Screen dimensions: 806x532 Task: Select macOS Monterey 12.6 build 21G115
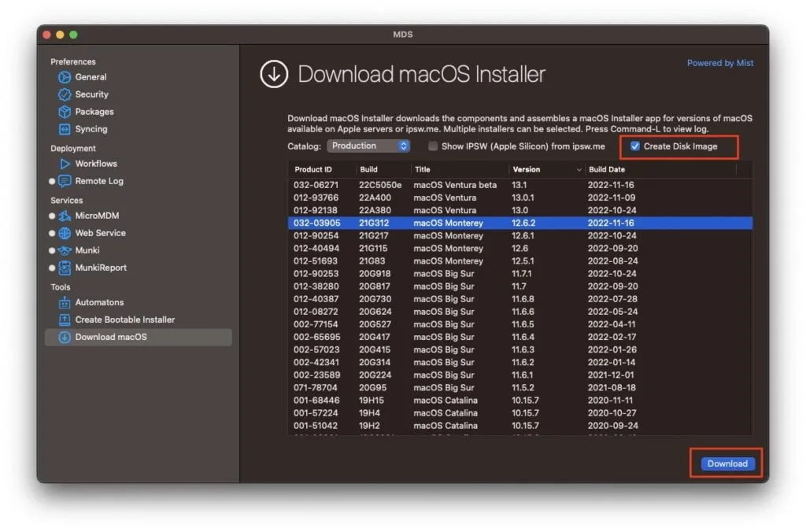click(519, 248)
